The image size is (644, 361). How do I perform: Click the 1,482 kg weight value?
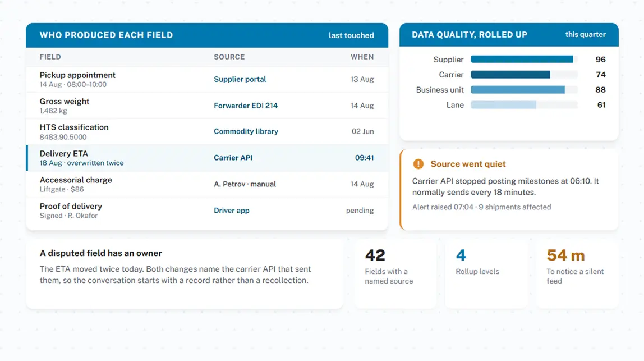tap(53, 111)
